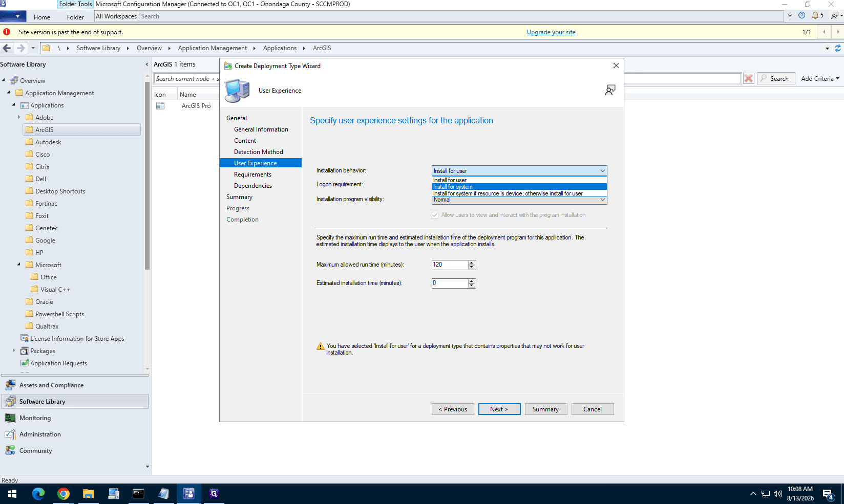Image resolution: width=844 pixels, height=504 pixels.
Task: Open the Windows Start menu
Action: pyautogui.click(x=12, y=493)
